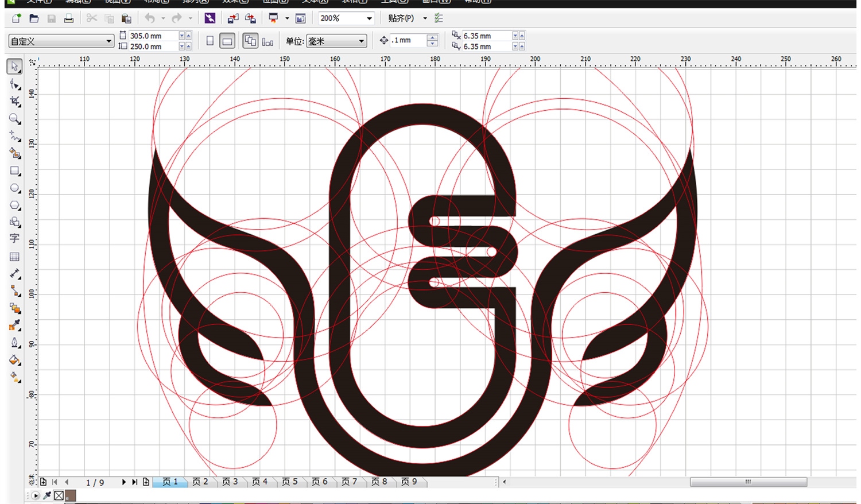
Task: Select the Rectangle tool
Action: click(x=15, y=171)
